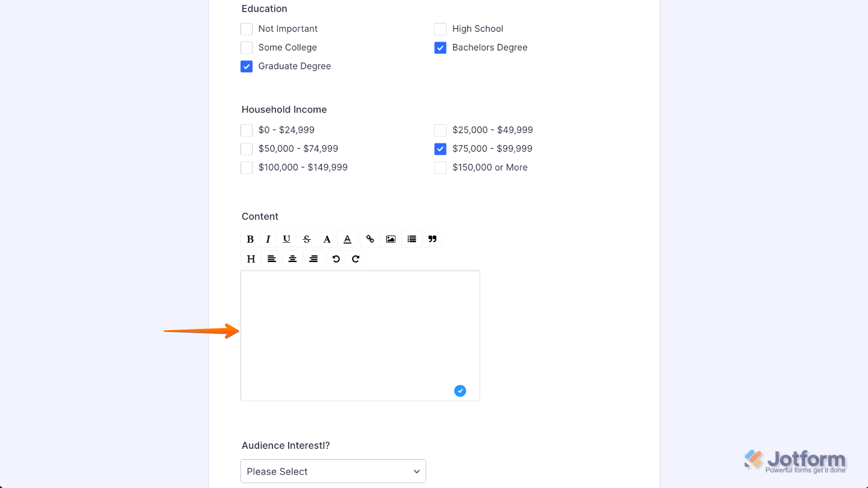Viewport: 868px width, 488px height.
Task: Select the $150,000 or More income option
Action: pyautogui.click(x=440, y=167)
